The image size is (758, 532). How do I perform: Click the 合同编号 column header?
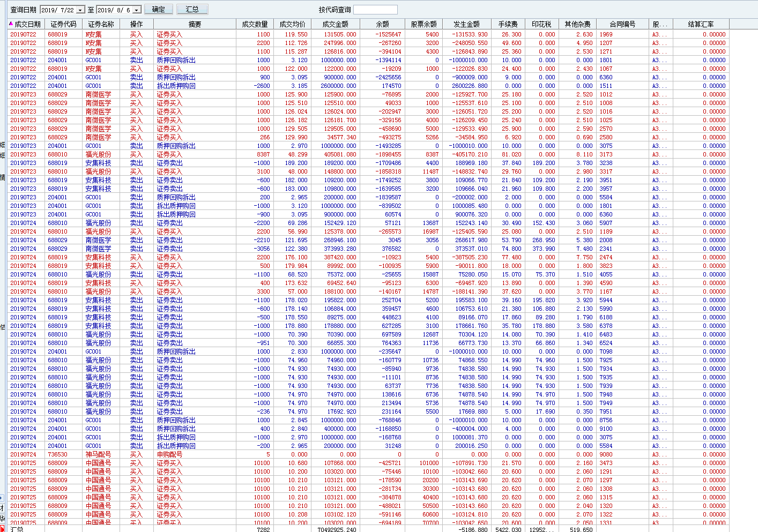622,24
